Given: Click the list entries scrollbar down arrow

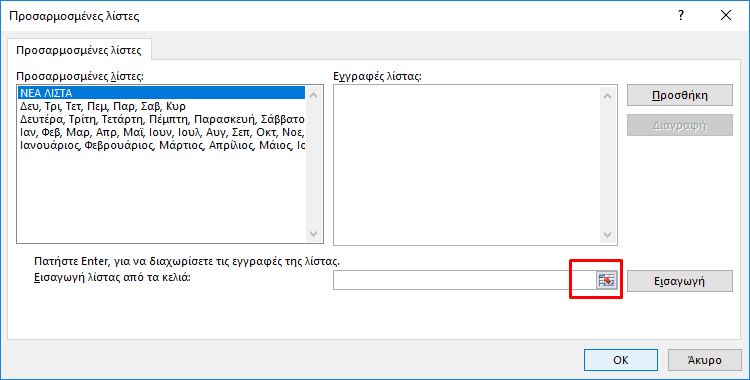Looking at the screenshot, I should coord(607,235).
